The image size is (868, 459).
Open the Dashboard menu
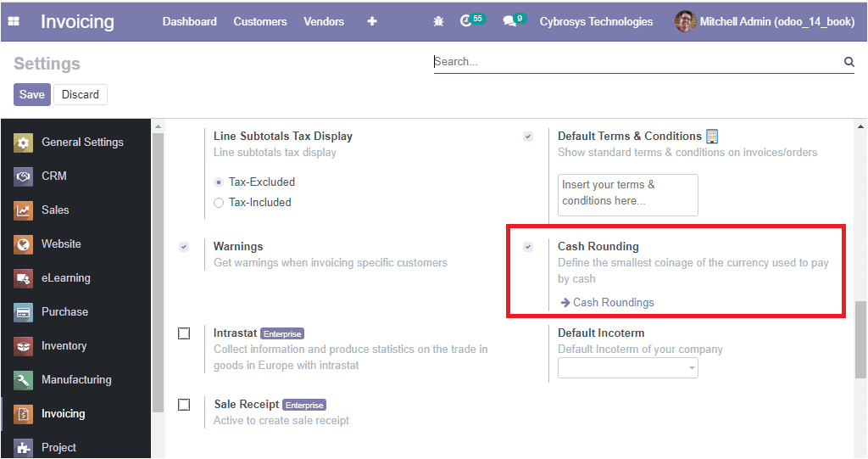189,21
